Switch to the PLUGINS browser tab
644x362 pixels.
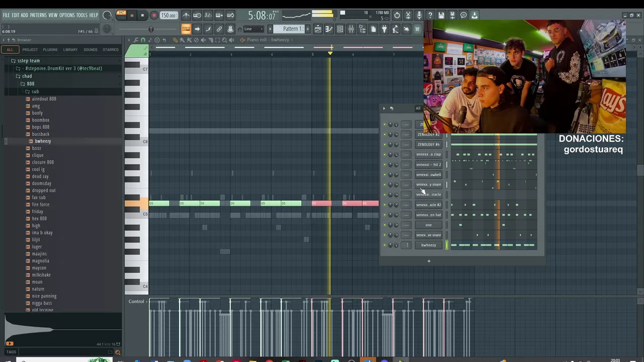[50, 50]
